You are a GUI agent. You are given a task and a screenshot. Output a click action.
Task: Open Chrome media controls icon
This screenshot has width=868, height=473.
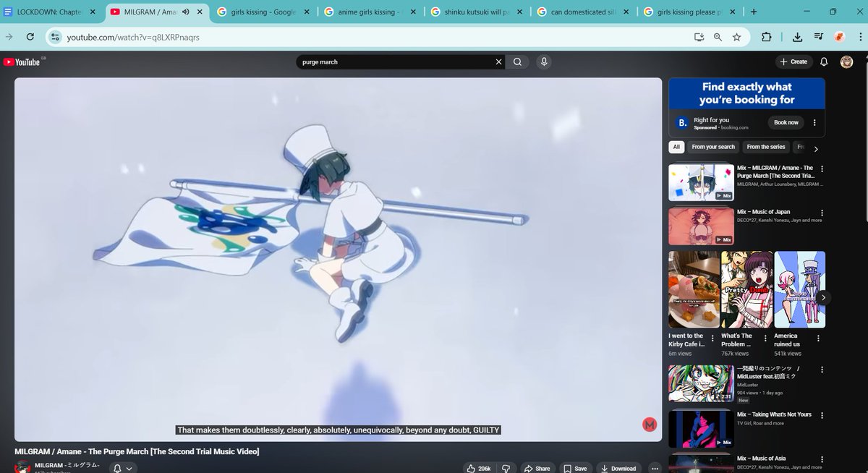[x=818, y=37]
